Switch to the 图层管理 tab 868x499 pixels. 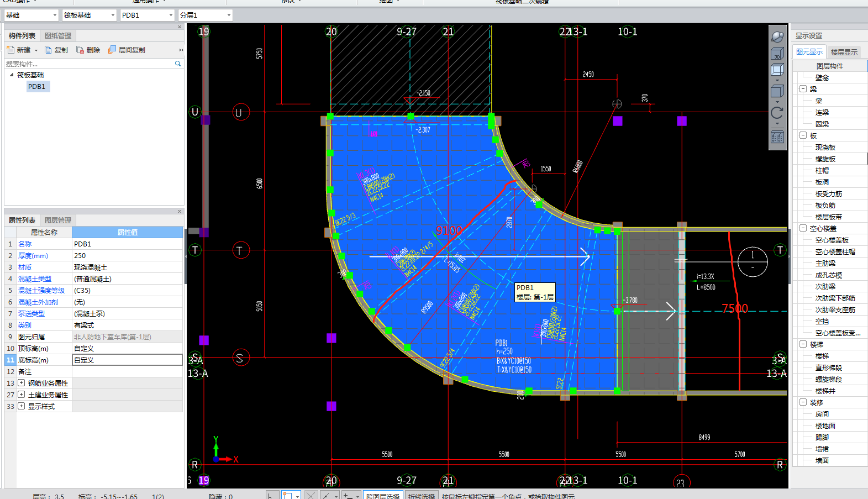click(58, 220)
